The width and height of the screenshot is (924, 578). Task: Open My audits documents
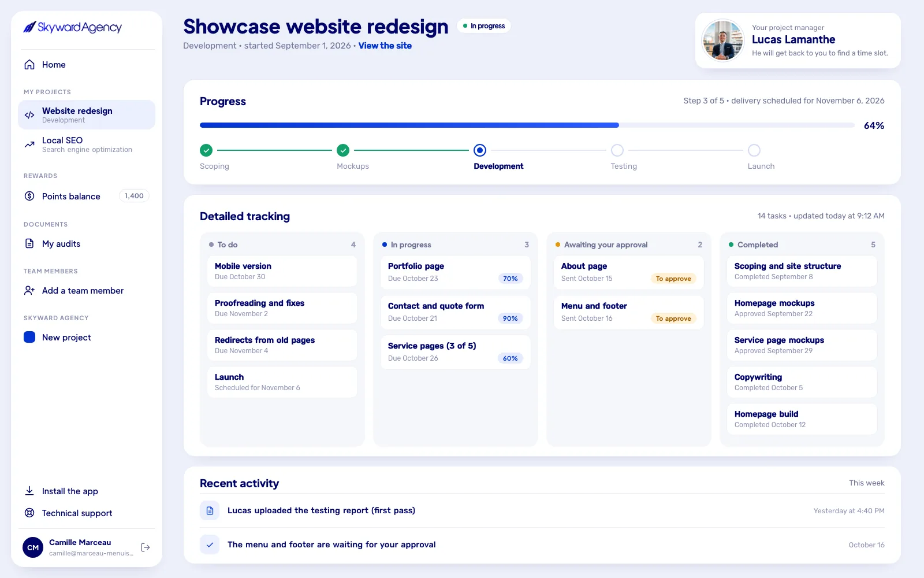(x=87, y=243)
